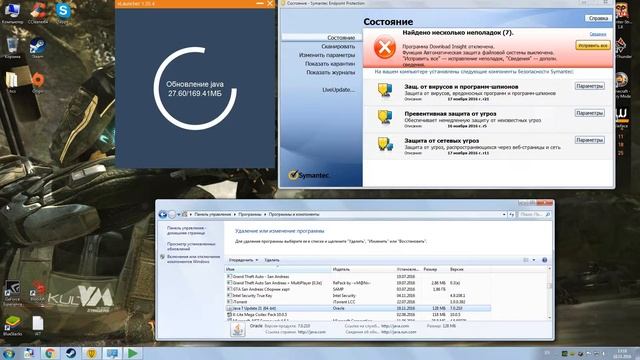
Task: Click the proactive threat protection shield icon
Action: coord(385,117)
